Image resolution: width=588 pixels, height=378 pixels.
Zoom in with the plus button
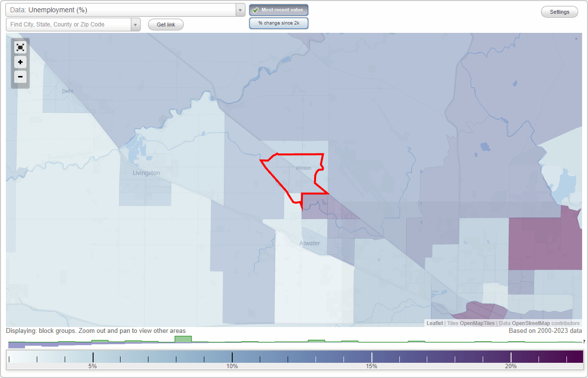pyautogui.click(x=20, y=62)
